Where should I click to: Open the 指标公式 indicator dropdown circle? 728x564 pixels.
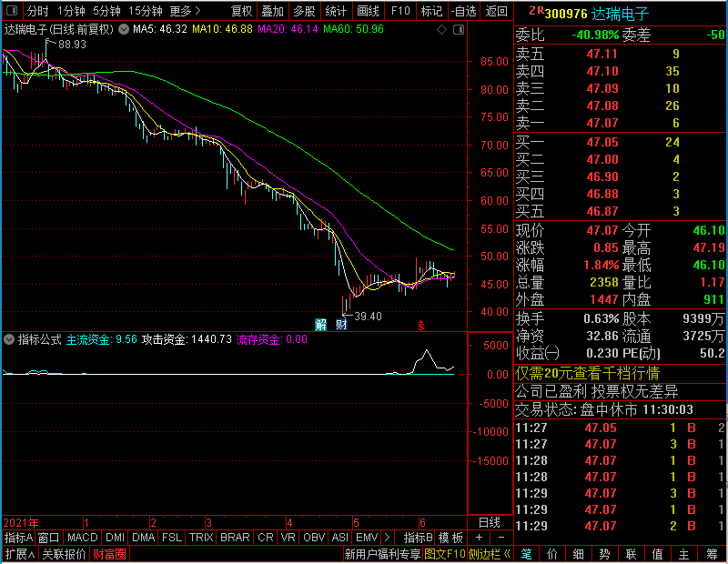(x=9, y=339)
